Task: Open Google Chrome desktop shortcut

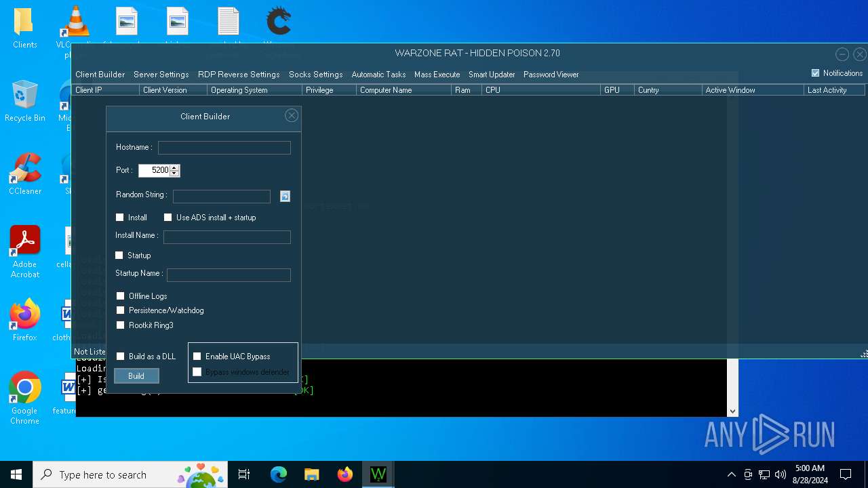Action: 25,399
